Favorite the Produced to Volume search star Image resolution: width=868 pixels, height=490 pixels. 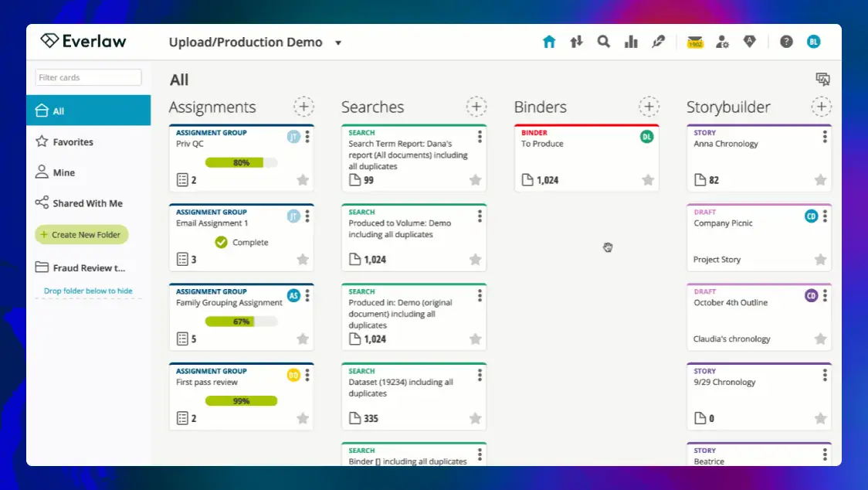(476, 259)
